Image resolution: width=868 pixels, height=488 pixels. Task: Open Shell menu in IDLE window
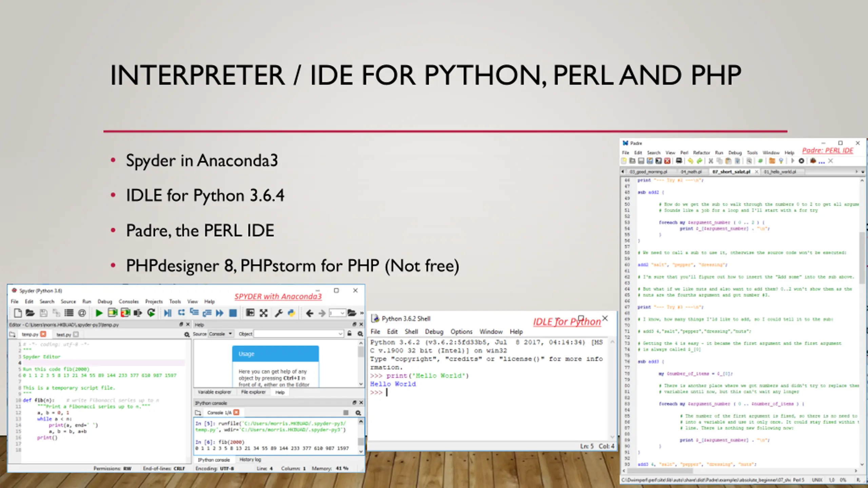point(411,331)
